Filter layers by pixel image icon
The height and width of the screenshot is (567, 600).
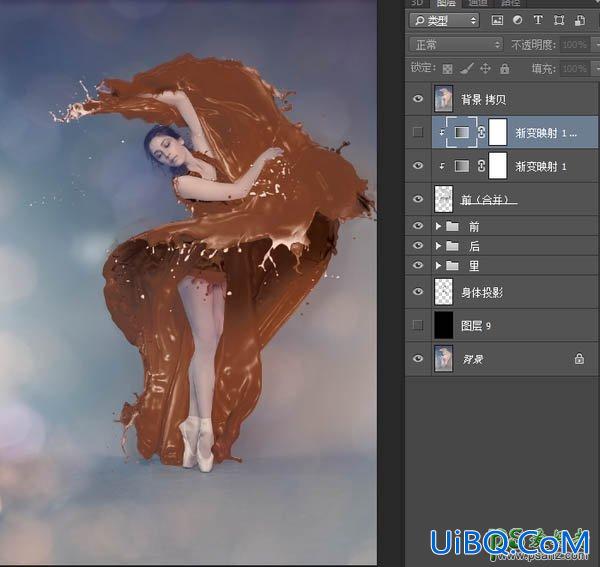[x=497, y=20]
